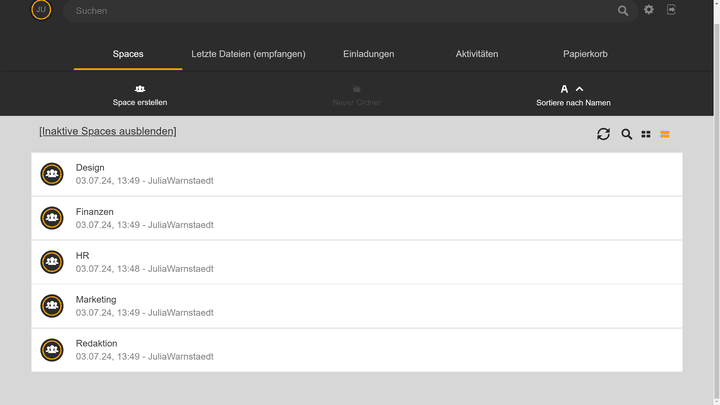
Task: Click the Finanzen row timestamp and author text
Action: [x=145, y=225]
